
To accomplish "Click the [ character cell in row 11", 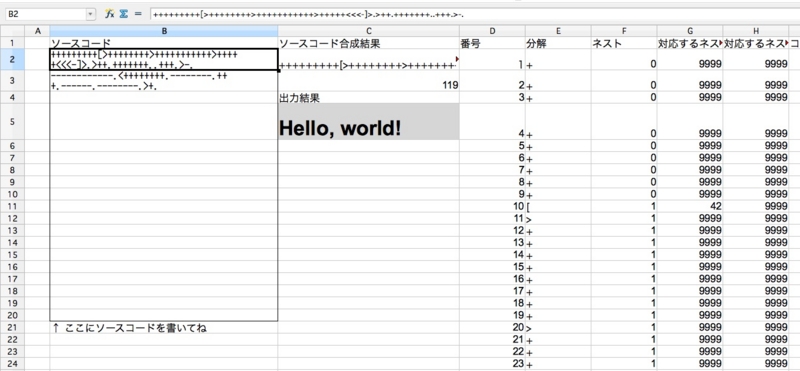I will coord(558,206).
